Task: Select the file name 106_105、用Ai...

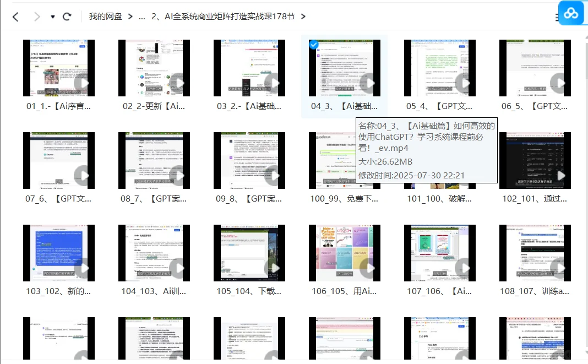Action: [x=345, y=291]
